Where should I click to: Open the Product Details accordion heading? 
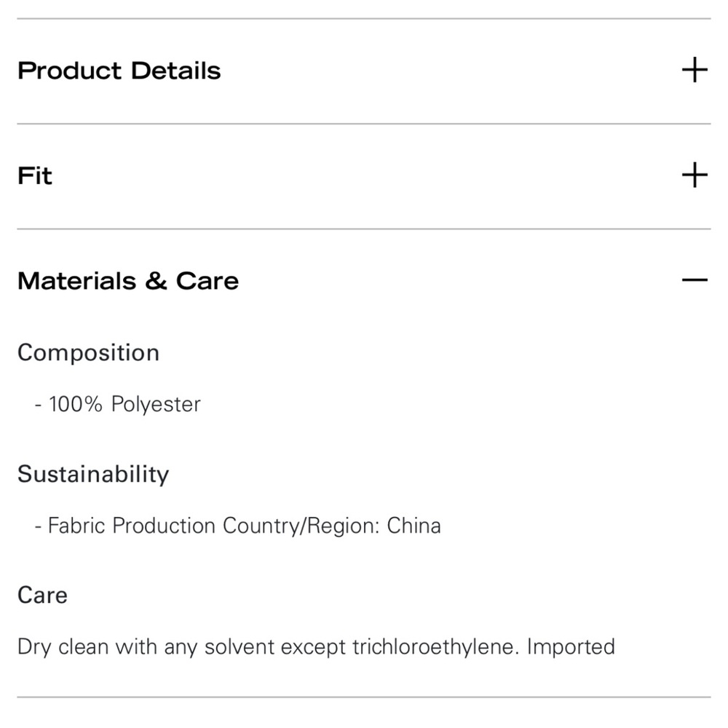coord(119,71)
